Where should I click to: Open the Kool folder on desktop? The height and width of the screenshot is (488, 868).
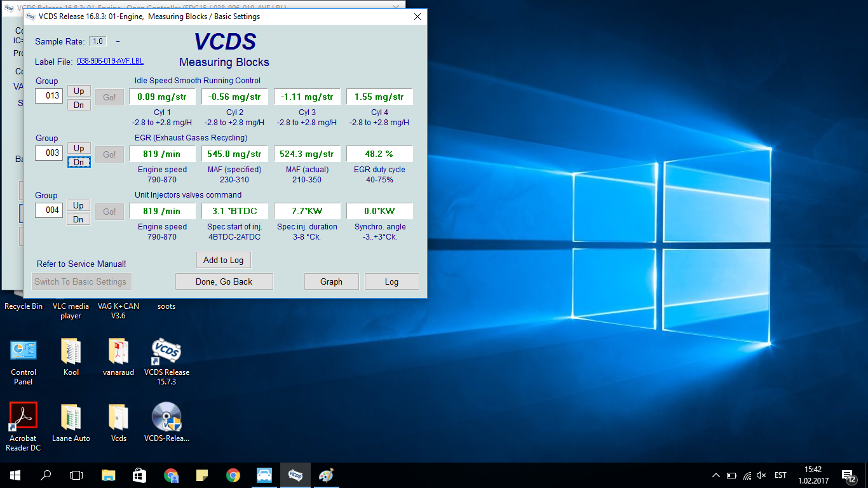tap(71, 357)
